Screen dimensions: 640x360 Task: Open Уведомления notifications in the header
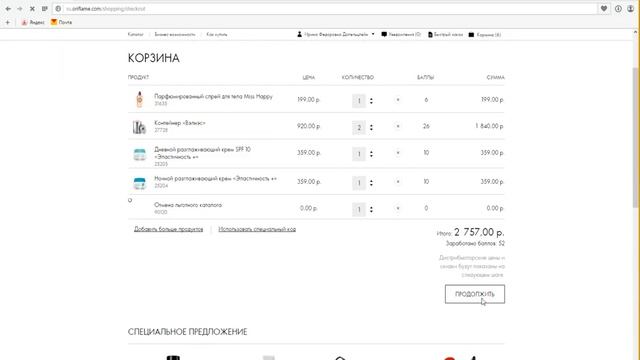(401, 35)
